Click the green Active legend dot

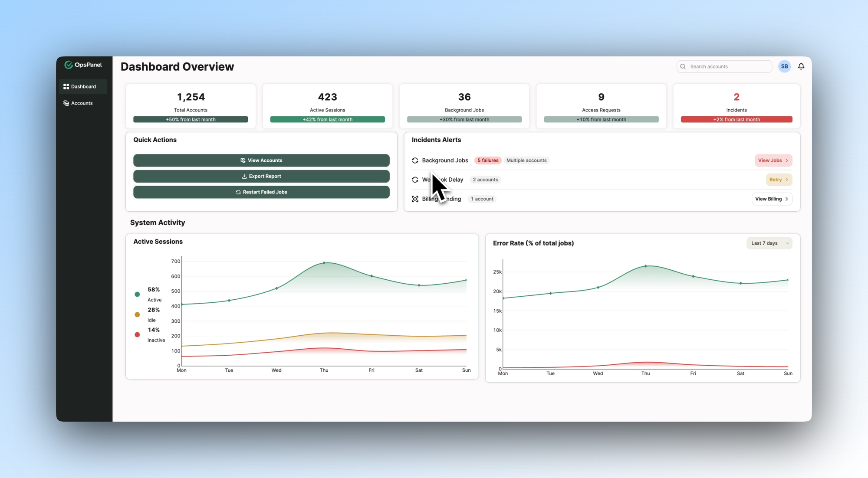point(137,295)
